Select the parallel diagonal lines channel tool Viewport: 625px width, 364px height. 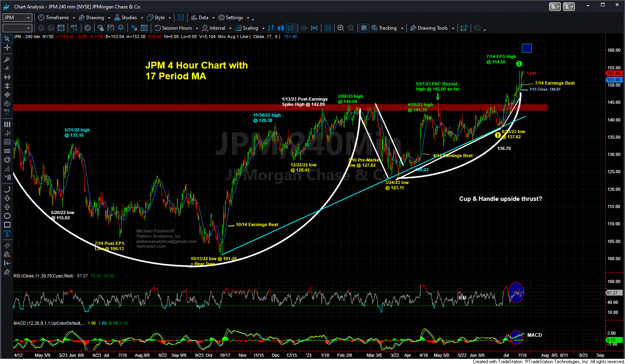[x=7, y=95]
